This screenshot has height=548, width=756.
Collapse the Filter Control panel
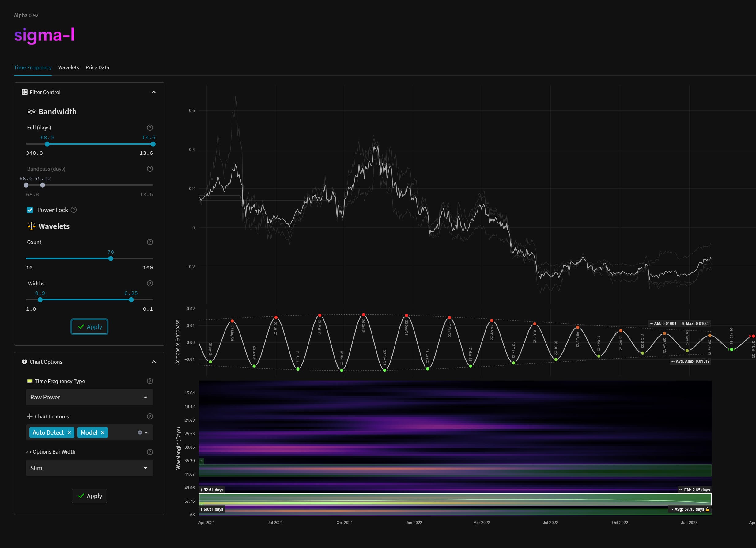(x=154, y=92)
